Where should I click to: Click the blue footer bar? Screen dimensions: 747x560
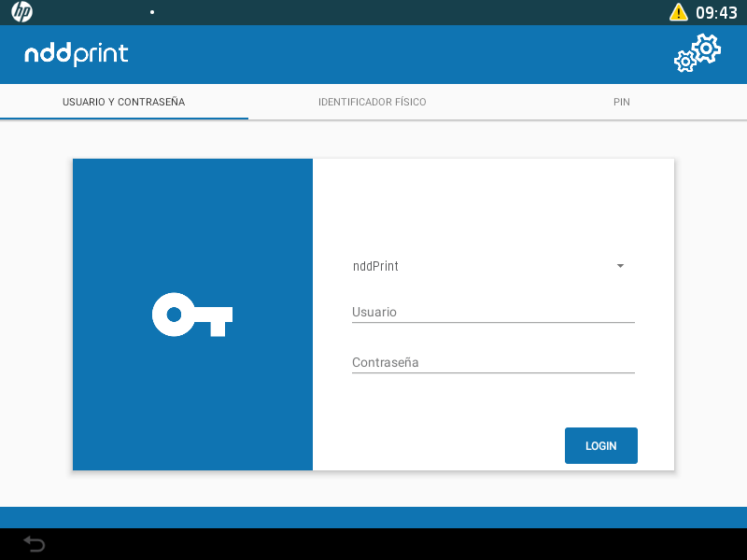373,517
